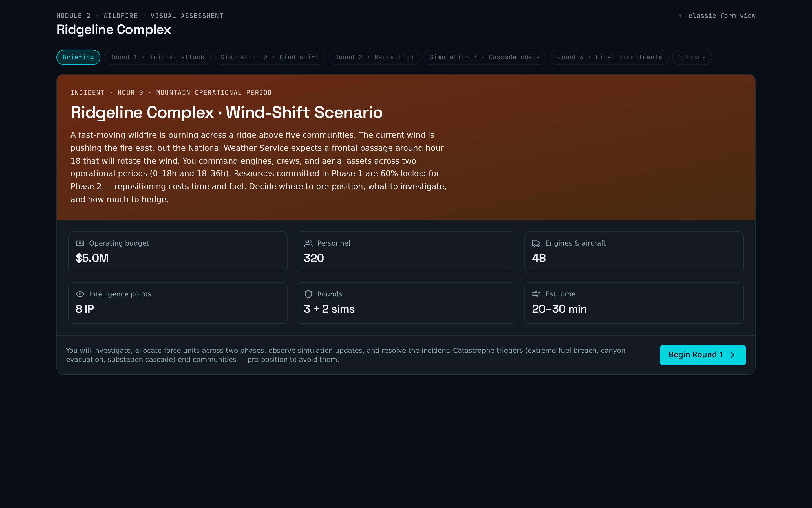Switch to Simulation A · Wind shift

(x=270, y=57)
